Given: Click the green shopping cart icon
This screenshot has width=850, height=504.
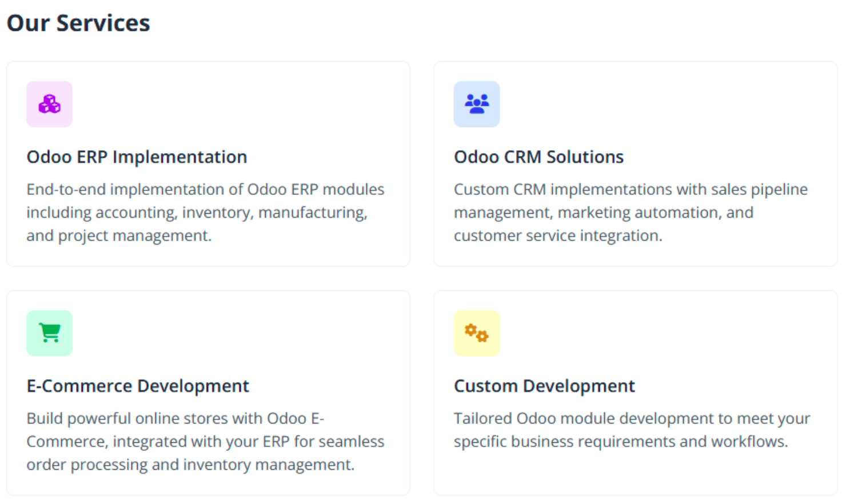Looking at the screenshot, I should tap(50, 333).
